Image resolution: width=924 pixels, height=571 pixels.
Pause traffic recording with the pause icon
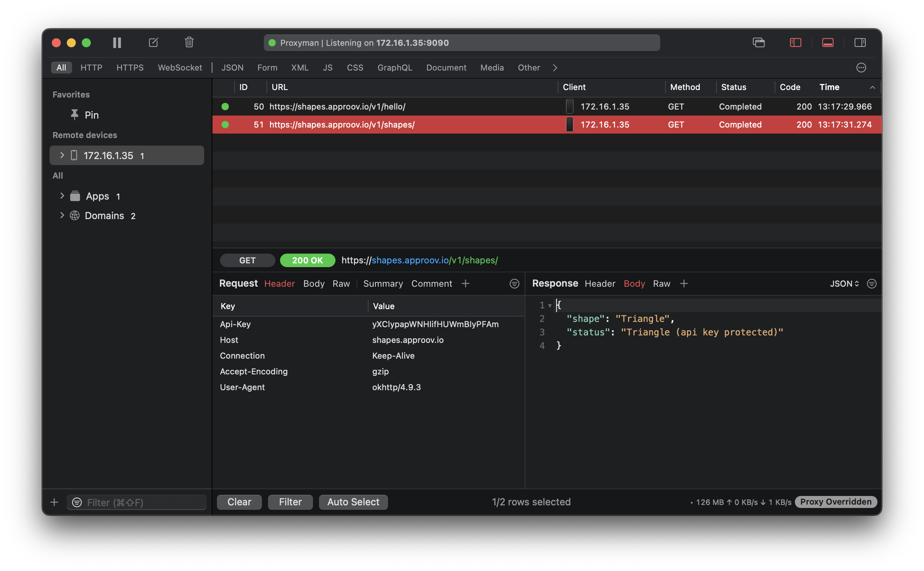[117, 43]
